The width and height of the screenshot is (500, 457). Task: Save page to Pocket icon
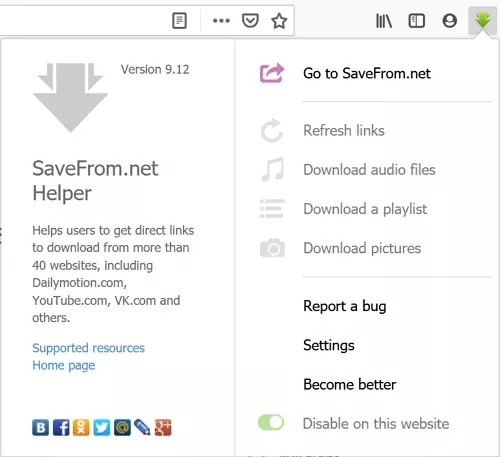tap(250, 21)
